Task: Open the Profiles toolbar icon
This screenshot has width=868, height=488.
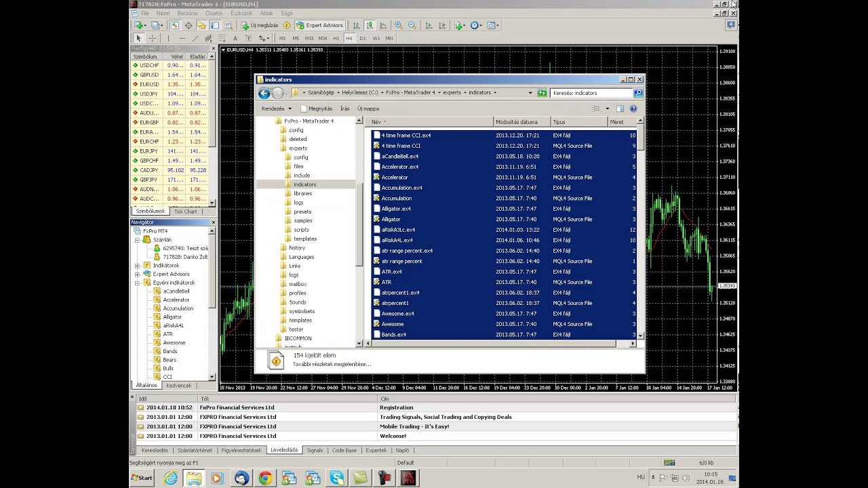Action: (157, 25)
